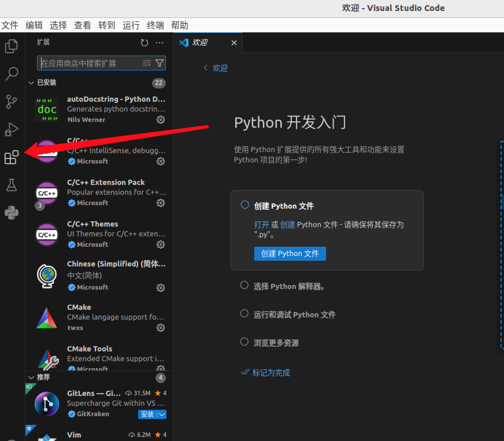Open the 文件 menu
The width and height of the screenshot is (504, 441).
coord(10,25)
